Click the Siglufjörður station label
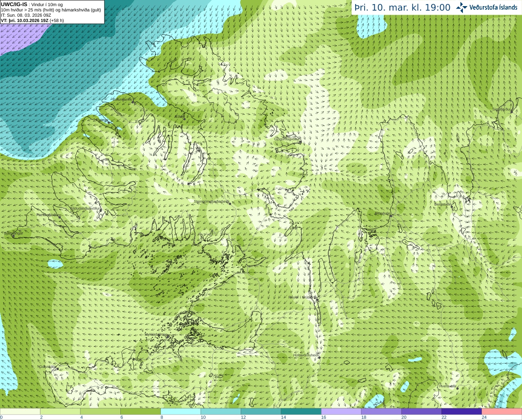 tap(502, 109)
